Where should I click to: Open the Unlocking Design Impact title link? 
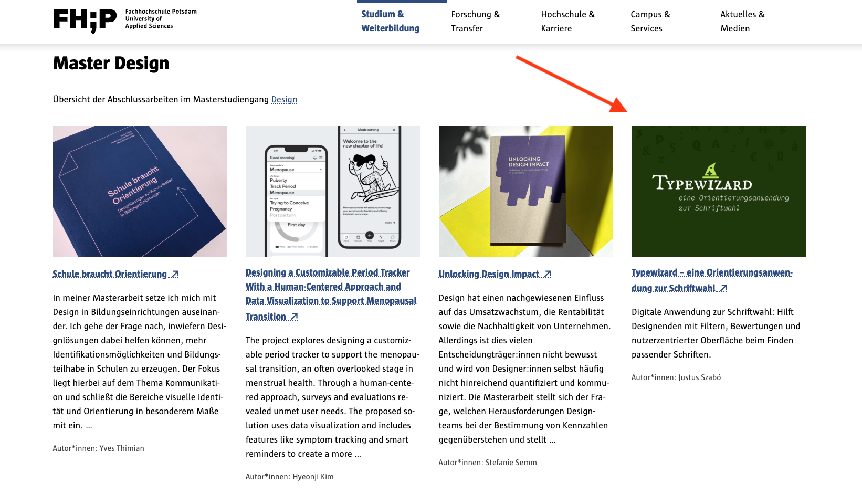point(495,274)
